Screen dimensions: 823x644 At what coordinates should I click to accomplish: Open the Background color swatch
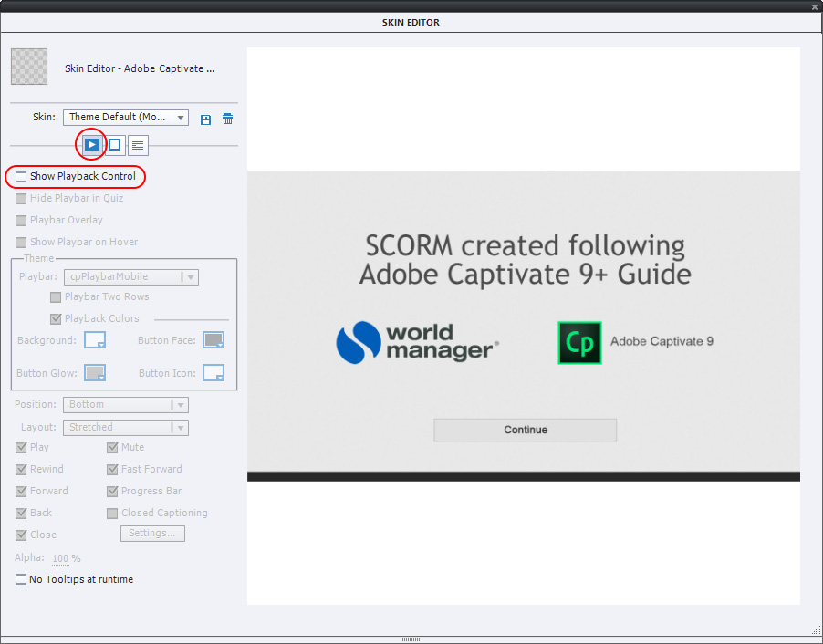point(95,340)
